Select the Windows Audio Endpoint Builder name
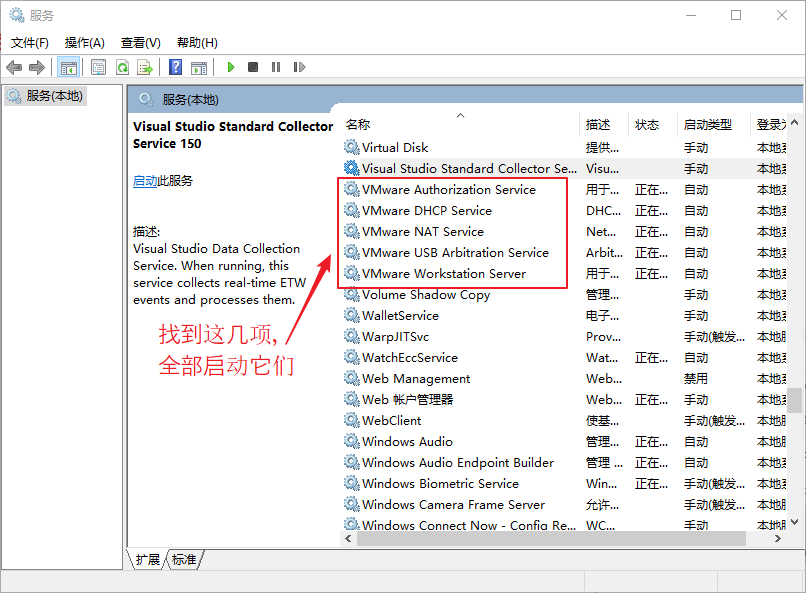 [x=457, y=463]
